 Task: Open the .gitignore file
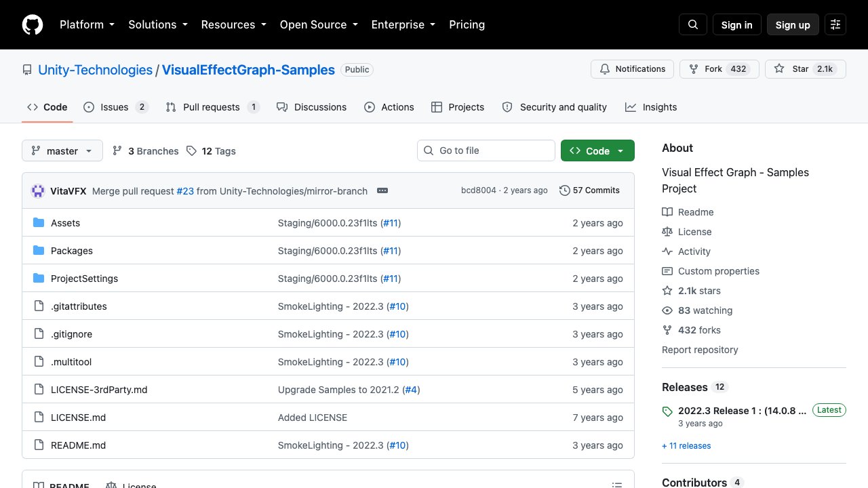(x=71, y=334)
